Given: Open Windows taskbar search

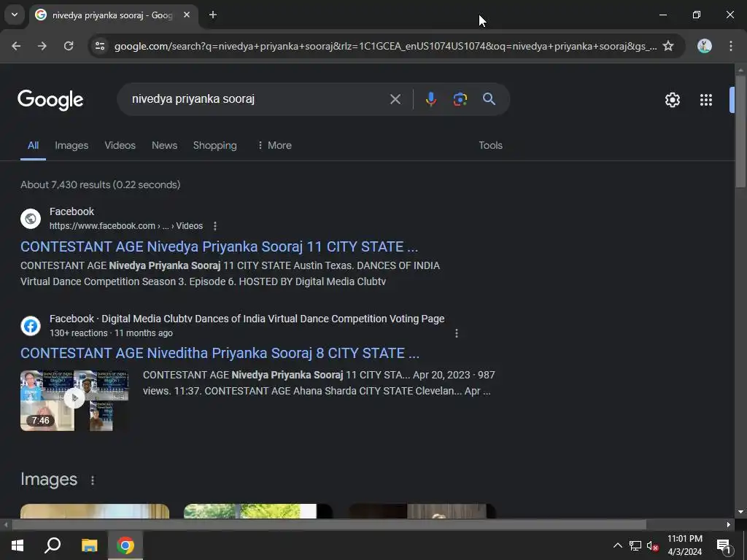Looking at the screenshot, I should click(53, 545).
